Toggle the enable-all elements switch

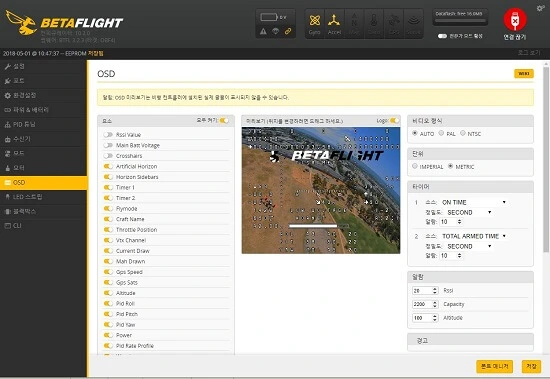coord(224,120)
